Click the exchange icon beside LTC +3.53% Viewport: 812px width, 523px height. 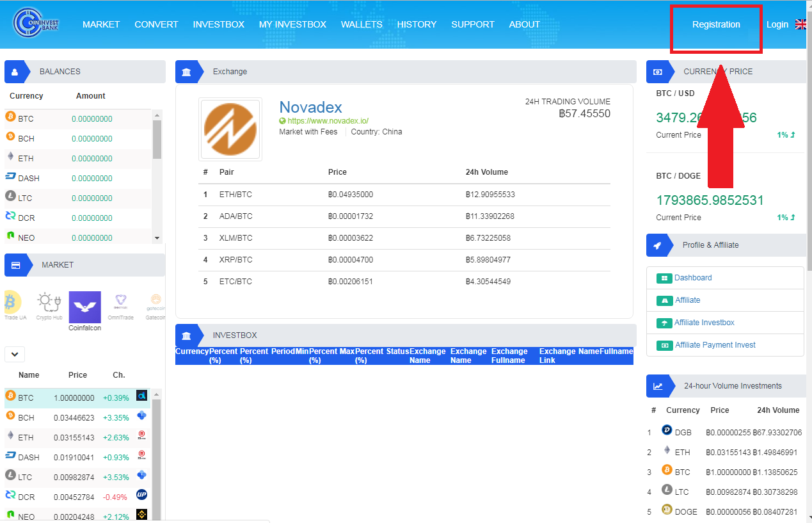(141, 475)
